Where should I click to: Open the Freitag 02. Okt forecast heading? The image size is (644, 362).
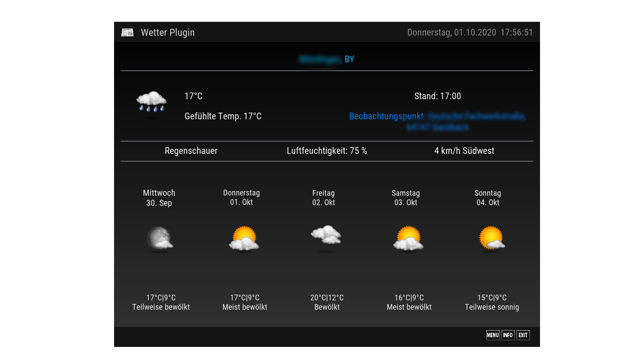click(x=323, y=198)
